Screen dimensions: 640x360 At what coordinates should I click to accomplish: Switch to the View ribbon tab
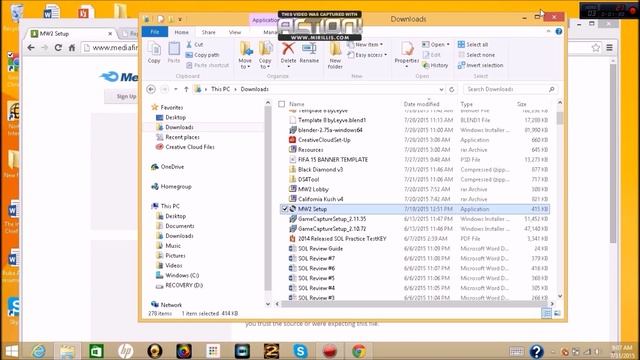pyautogui.click(x=235, y=32)
